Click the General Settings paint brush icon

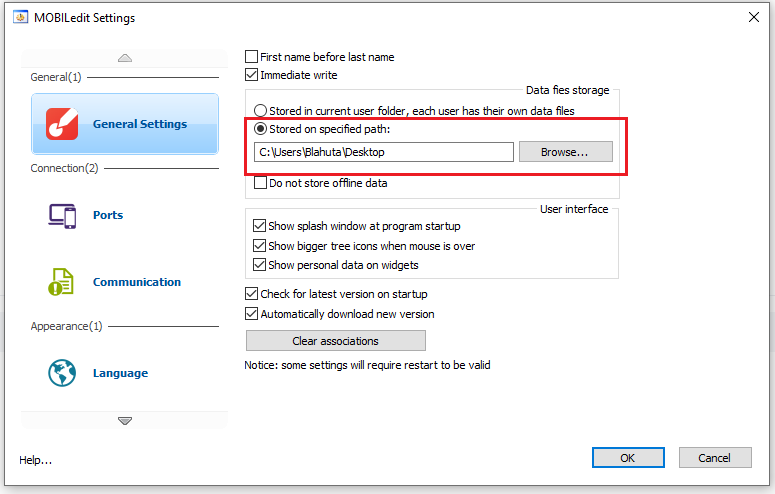62,124
